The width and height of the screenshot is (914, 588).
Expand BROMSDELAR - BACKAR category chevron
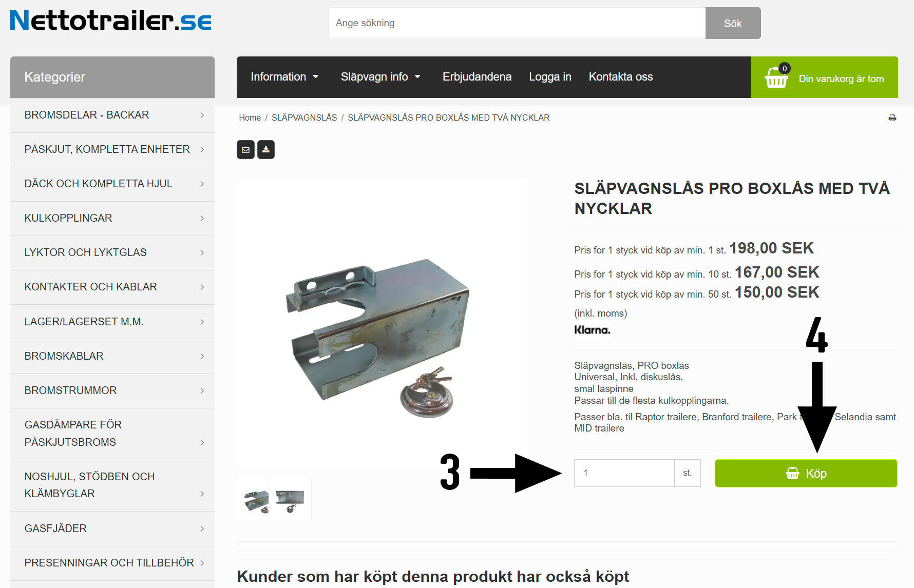coord(202,115)
